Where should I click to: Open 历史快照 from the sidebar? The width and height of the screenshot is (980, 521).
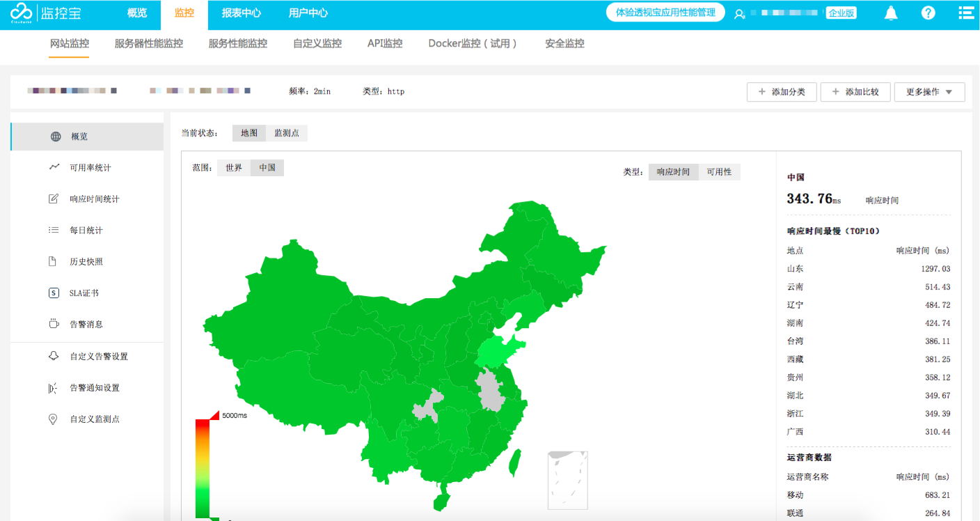86,262
